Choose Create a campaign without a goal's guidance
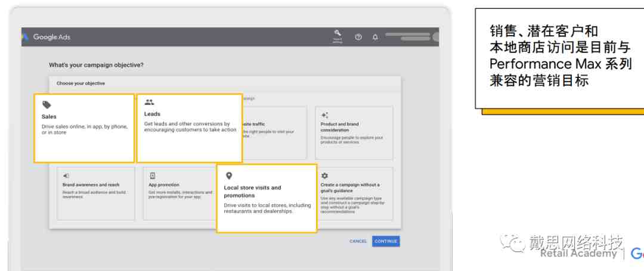Screen dimensions: 644x271 (354, 194)
